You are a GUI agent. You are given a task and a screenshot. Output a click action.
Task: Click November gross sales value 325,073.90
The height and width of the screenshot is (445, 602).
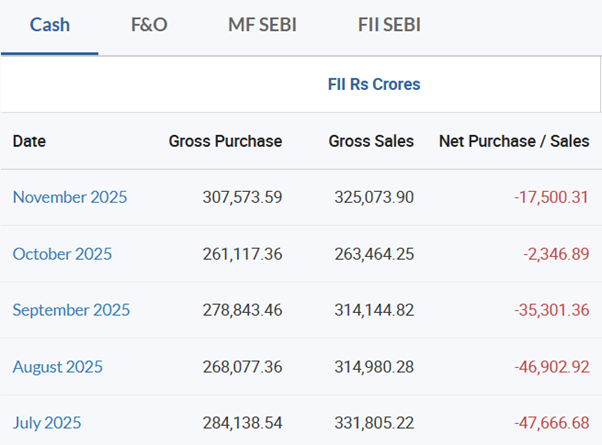click(x=372, y=197)
